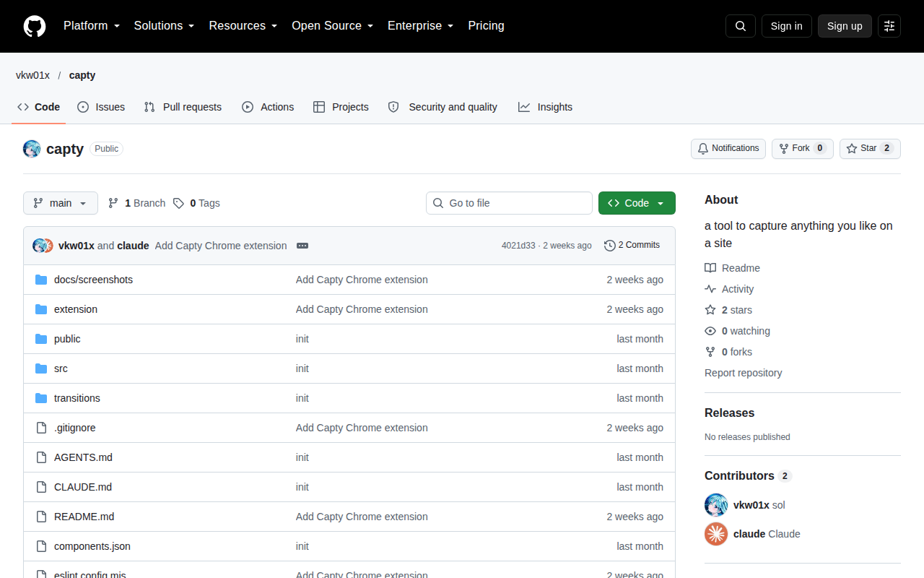Switch to the Insights tab
The image size is (924, 578).
[x=545, y=107]
